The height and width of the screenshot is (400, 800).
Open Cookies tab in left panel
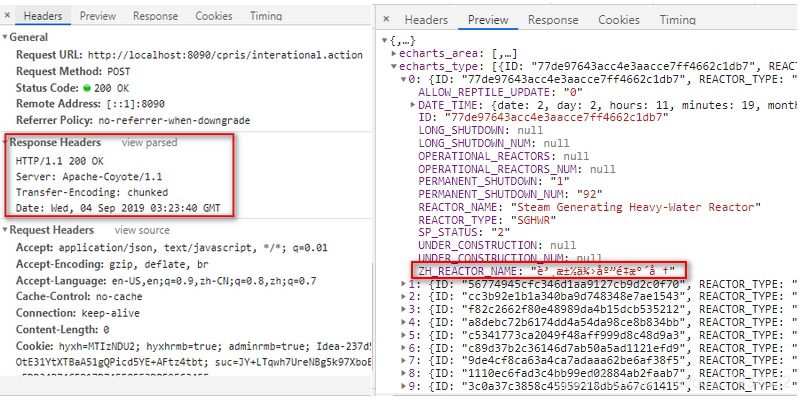(x=214, y=16)
